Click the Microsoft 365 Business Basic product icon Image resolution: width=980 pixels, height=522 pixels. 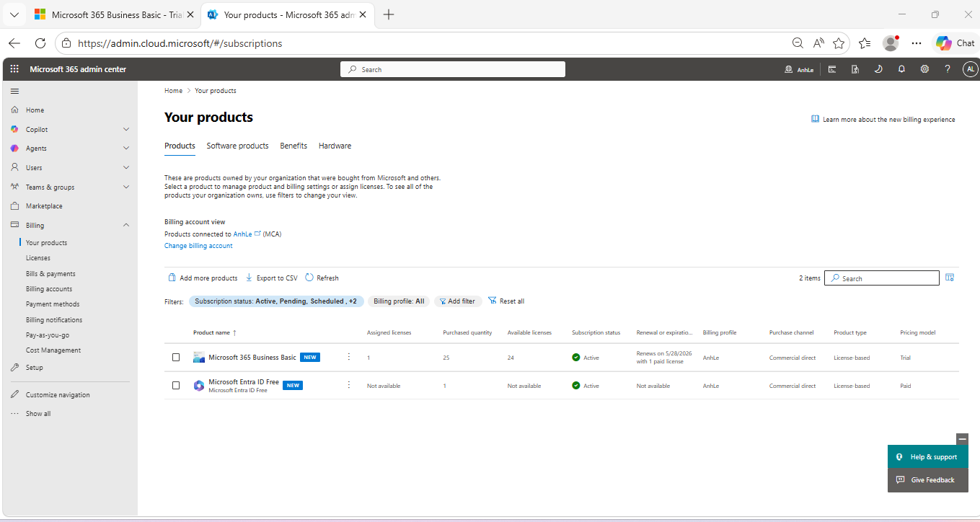point(199,357)
